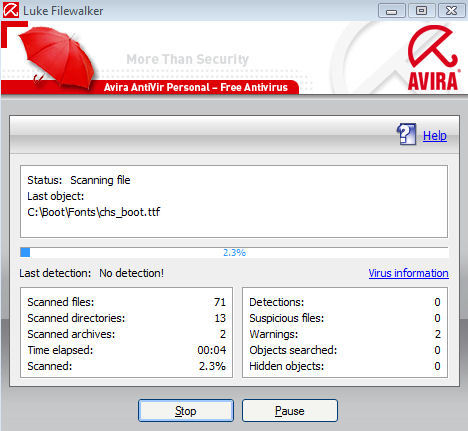Click the Scanned files value 71
The width and height of the screenshot is (468, 431).
pyautogui.click(x=220, y=302)
